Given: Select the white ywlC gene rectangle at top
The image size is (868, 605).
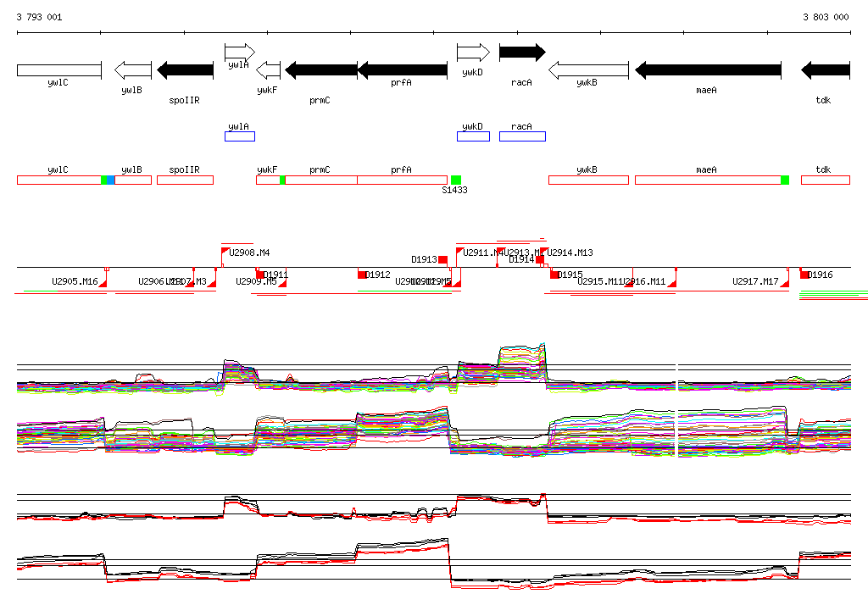Looking at the screenshot, I should (59, 70).
